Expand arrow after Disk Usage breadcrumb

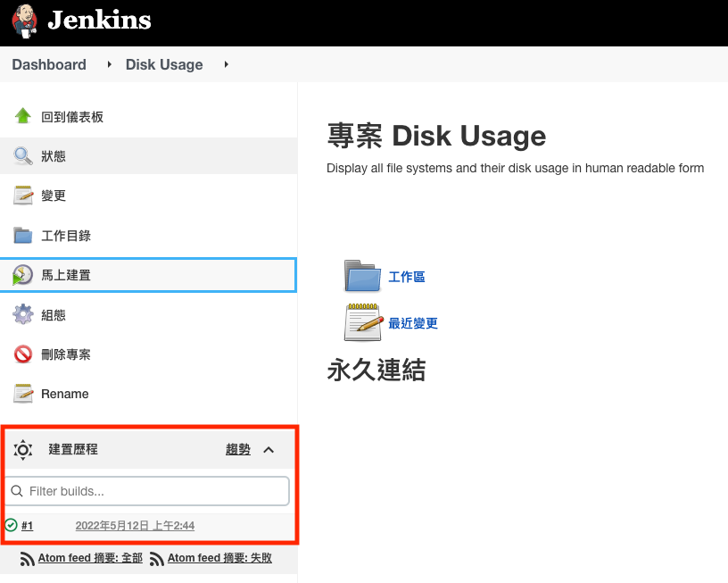(x=226, y=64)
